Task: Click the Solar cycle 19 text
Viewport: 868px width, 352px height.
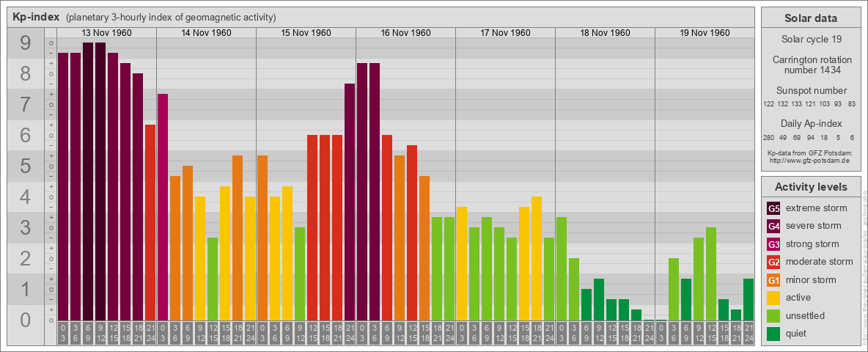Action: click(x=811, y=40)
